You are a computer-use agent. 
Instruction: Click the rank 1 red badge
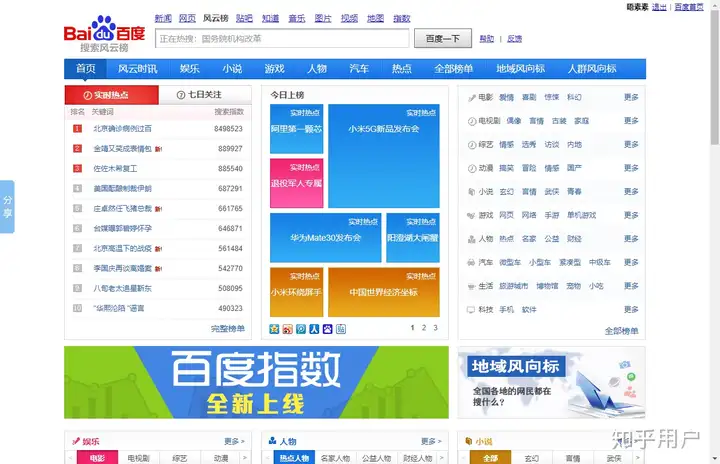(x=78, y=129)
